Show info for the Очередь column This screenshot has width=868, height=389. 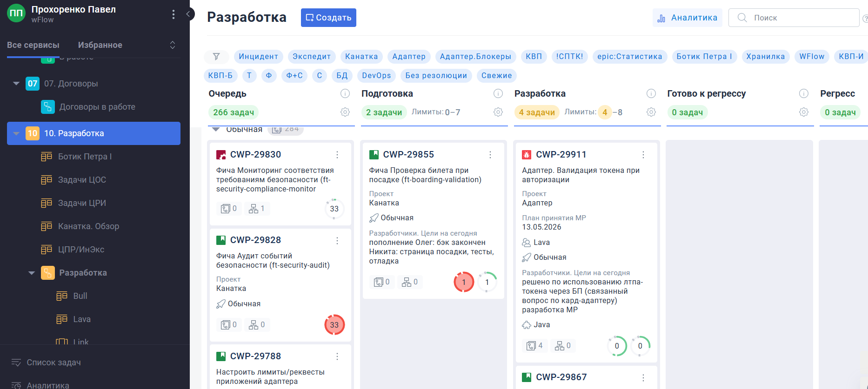pos(345,93)
